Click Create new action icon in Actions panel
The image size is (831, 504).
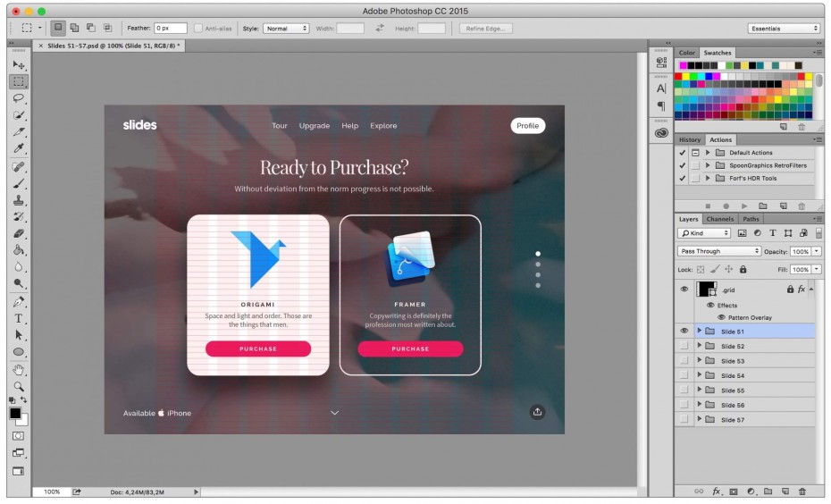pyautogui.click(x=784, y=206)
